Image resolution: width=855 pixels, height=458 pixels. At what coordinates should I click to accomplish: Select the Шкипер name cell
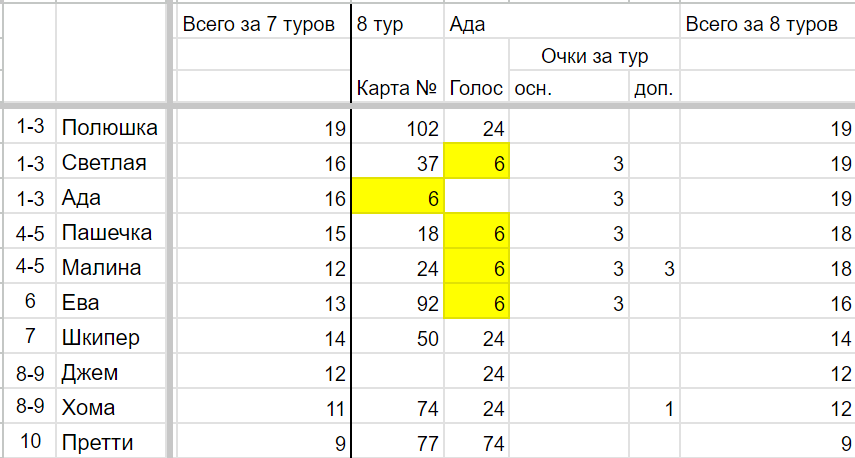111,338
